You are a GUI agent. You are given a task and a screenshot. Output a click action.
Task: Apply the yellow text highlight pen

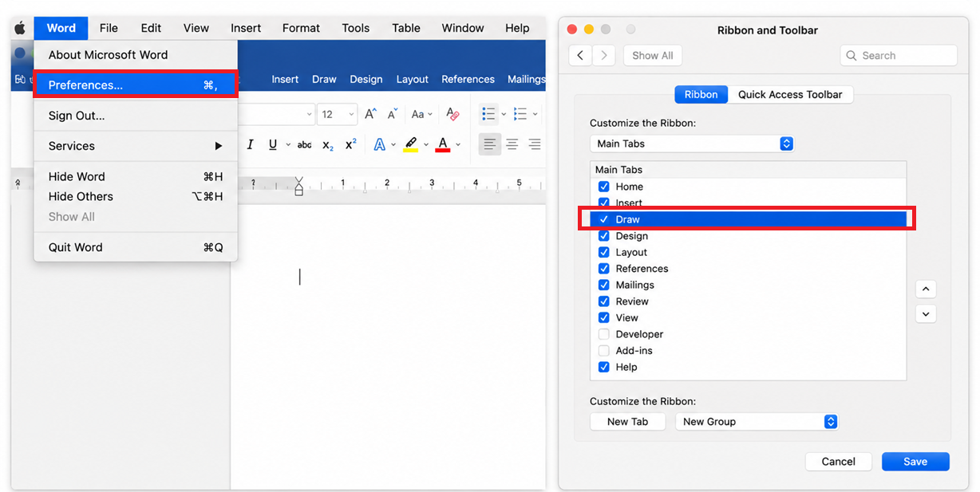tap(411, 144)
